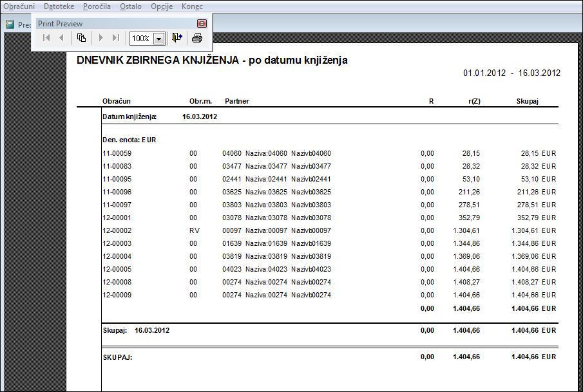Click inside the 100% zoom box

click(x=141, y=38)
